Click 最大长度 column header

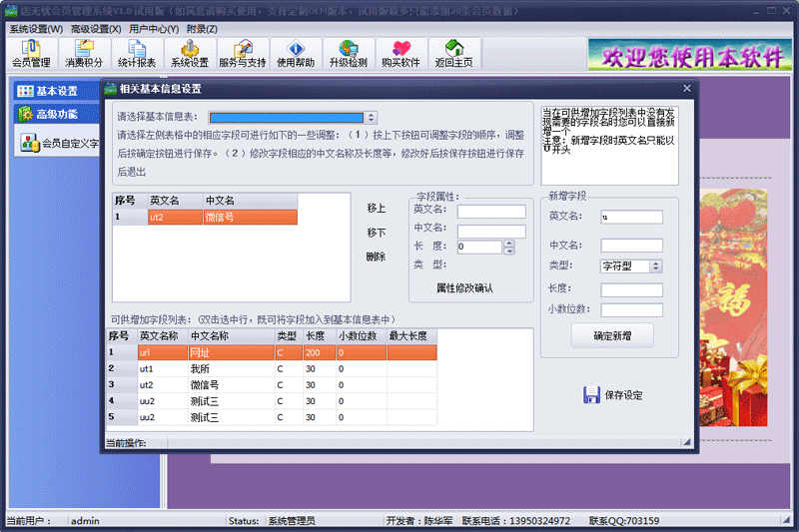[411, 336]
